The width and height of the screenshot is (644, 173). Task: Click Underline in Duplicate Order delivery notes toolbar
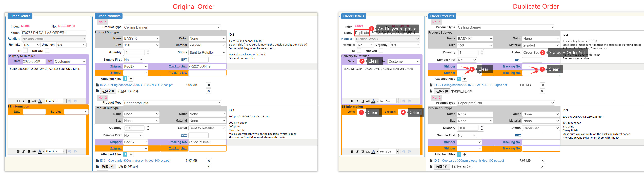click(363, 101)
